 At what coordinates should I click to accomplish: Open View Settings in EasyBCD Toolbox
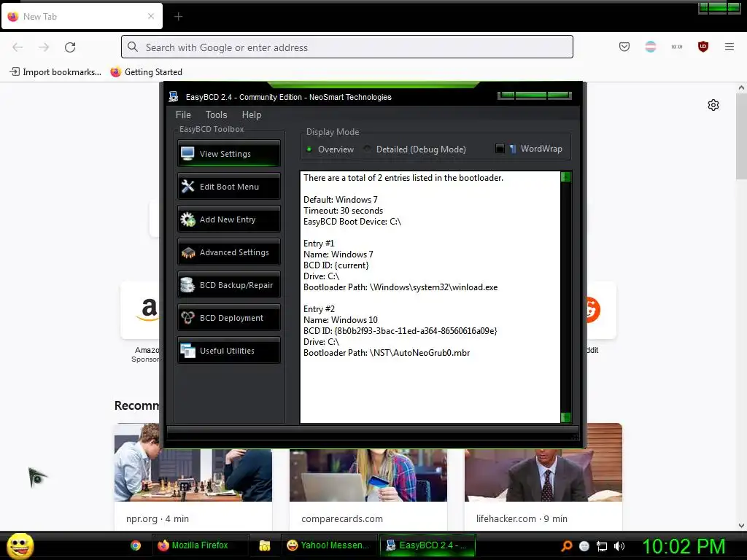pos(228,153)
